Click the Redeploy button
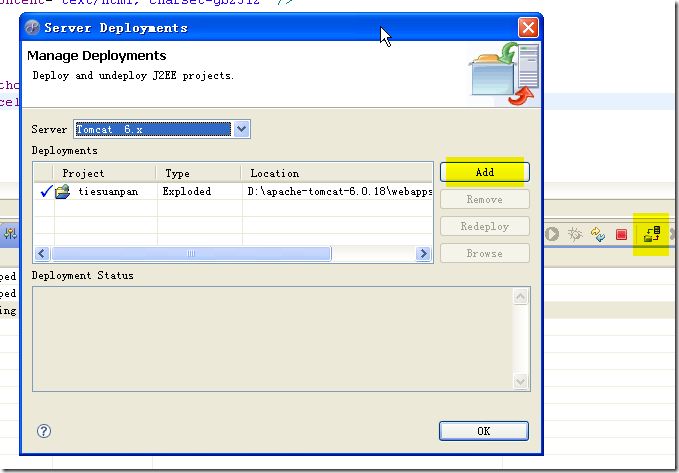 coord(485,226)
